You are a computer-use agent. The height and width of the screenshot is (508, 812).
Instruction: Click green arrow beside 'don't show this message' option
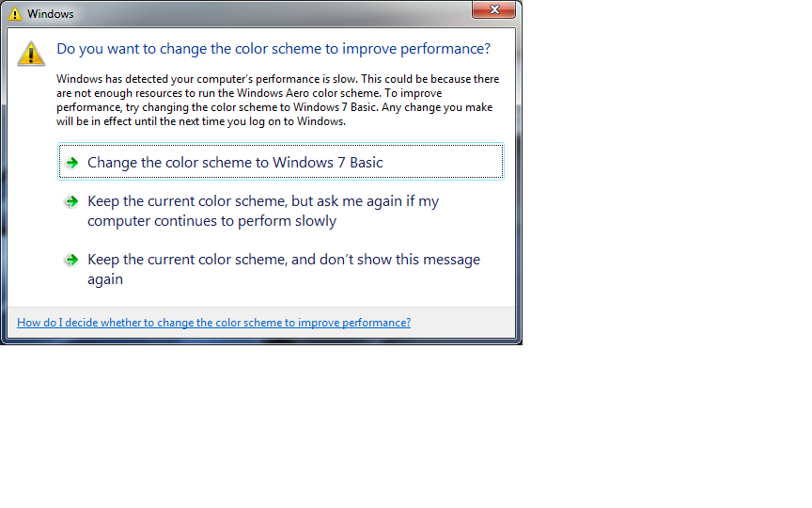(x=72, y=260)
